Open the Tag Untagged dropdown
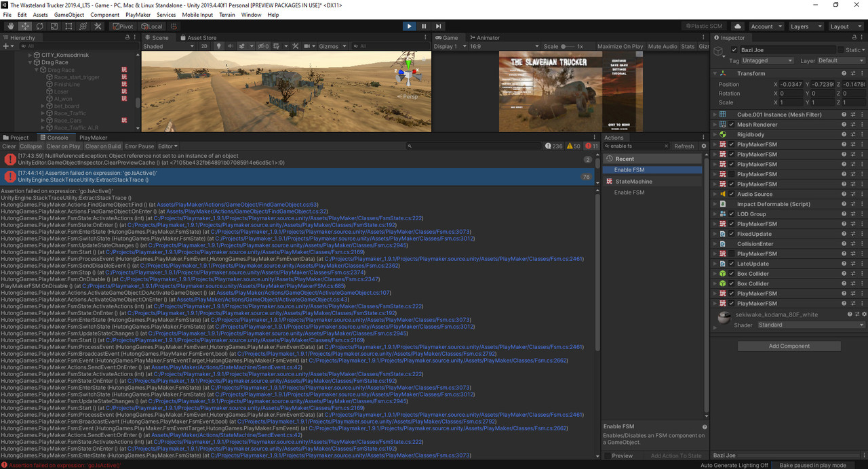Image resolution: width=868 pixels, height=469 pixels. coord(768,60)
